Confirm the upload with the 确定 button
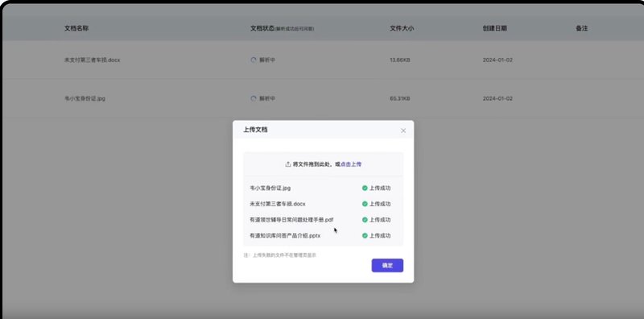Viewport: 644px width, 319px height. [x=387, y=266]
